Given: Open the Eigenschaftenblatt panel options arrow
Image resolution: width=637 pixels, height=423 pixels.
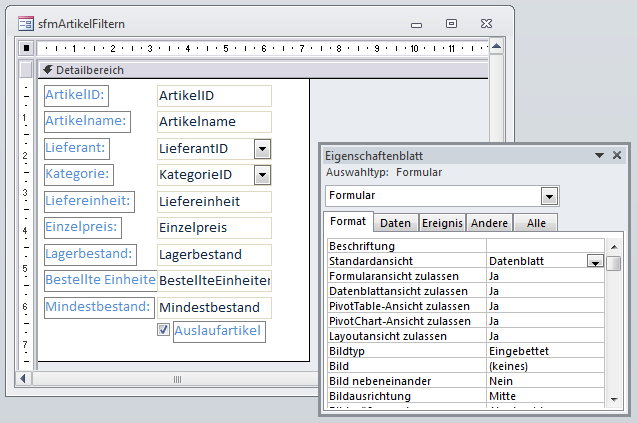Looking at the screenshot, I should [599, 156].
